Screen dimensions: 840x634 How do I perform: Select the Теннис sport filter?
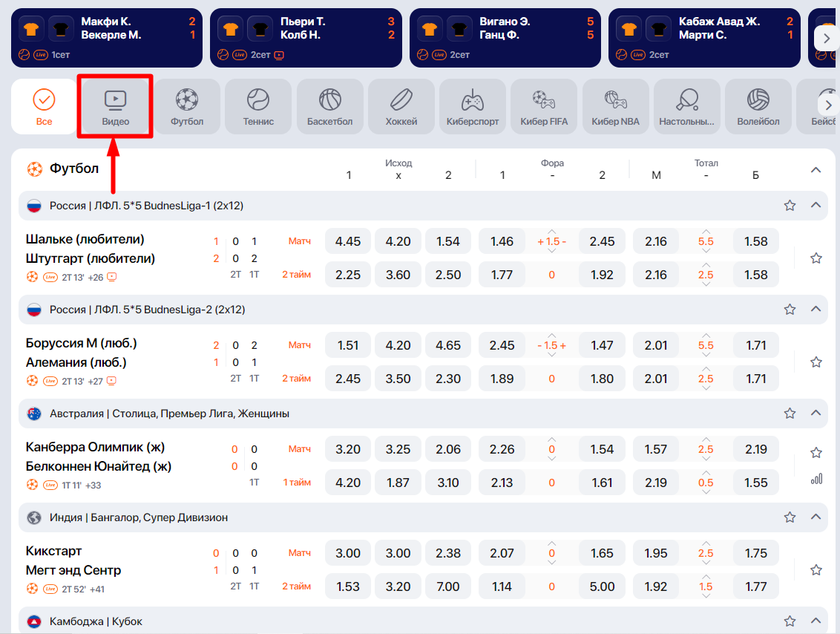258,106
